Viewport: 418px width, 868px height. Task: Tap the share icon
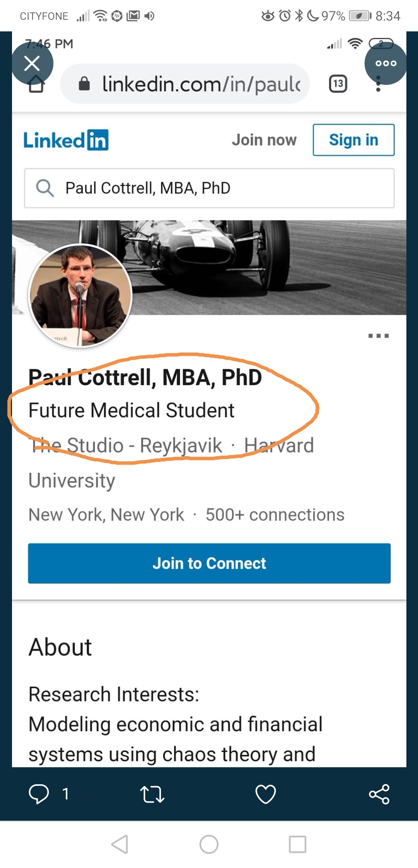[379, 794]
